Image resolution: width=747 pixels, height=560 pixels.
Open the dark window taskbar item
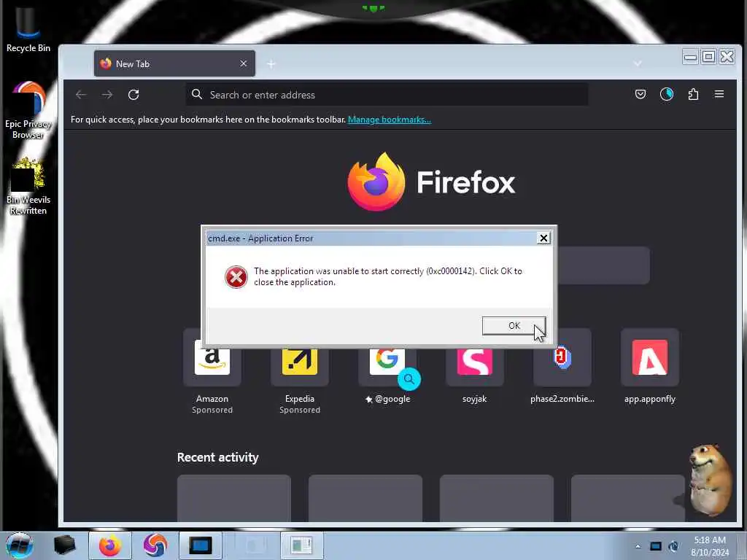point(200,545)
